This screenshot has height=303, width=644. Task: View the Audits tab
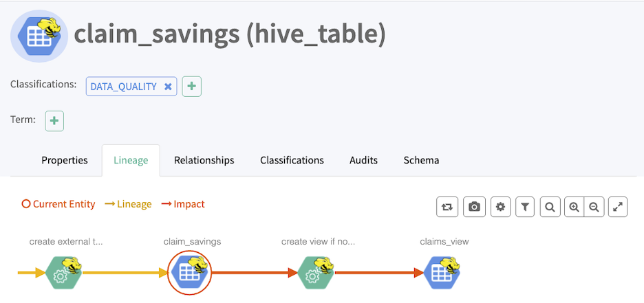[x=363, y=160]
